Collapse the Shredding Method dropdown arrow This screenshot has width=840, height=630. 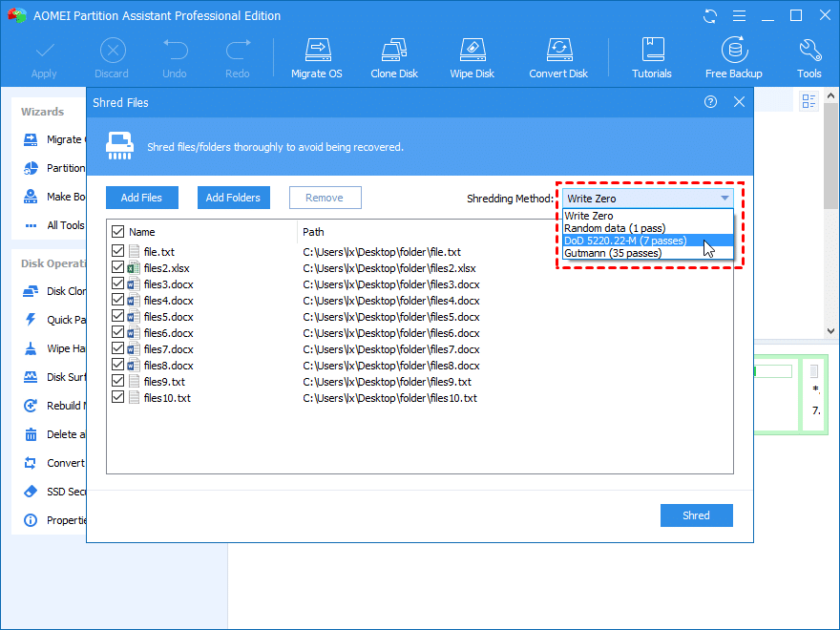pos(724,199)
